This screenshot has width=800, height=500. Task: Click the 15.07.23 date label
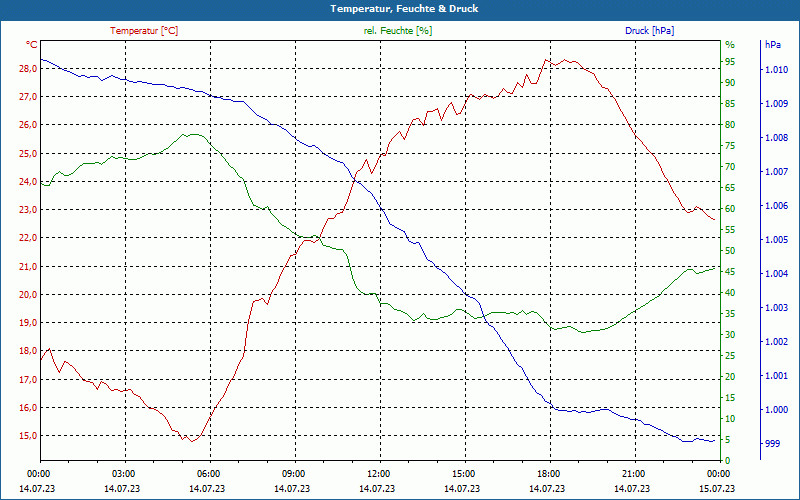point(717,489)
